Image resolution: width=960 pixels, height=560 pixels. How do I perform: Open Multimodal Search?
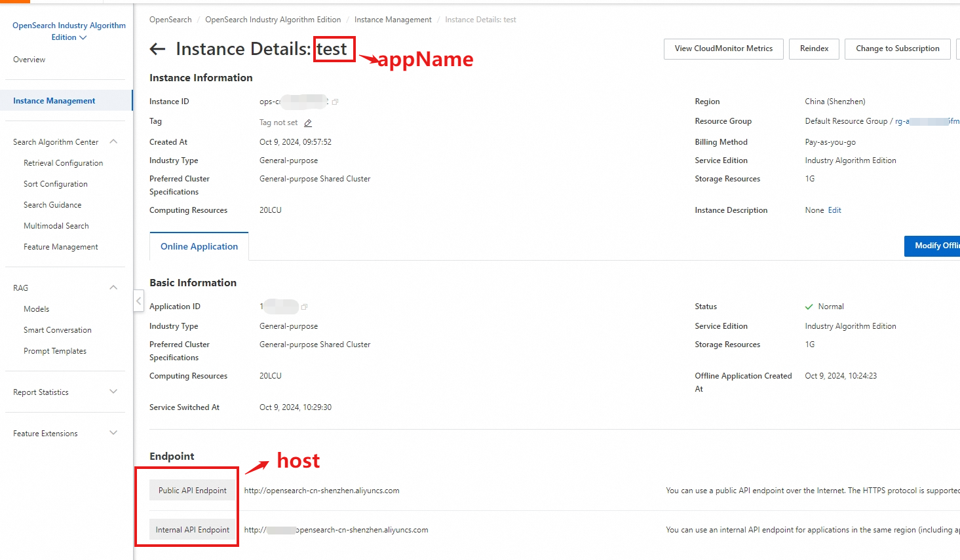tap(56, 226)
